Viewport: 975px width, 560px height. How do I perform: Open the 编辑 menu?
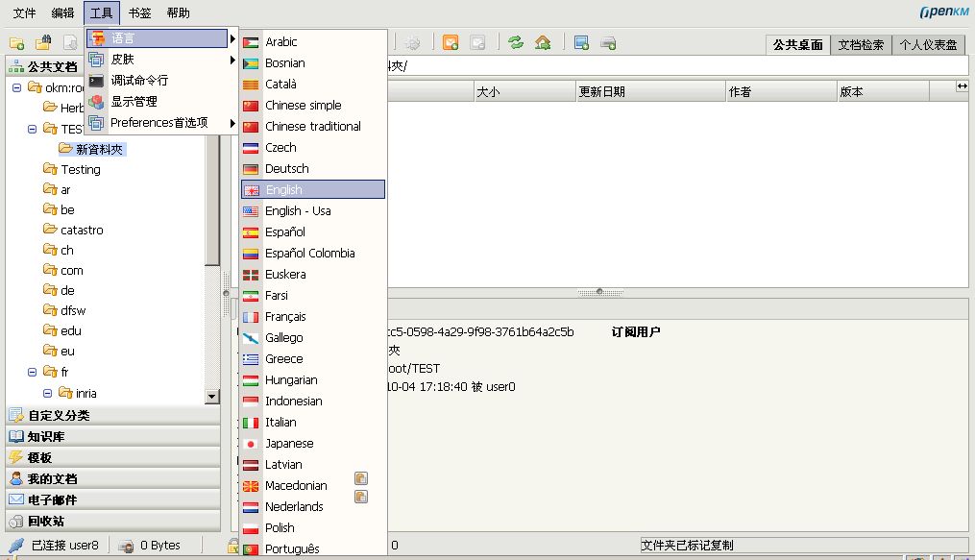click(x=62, y=13)
